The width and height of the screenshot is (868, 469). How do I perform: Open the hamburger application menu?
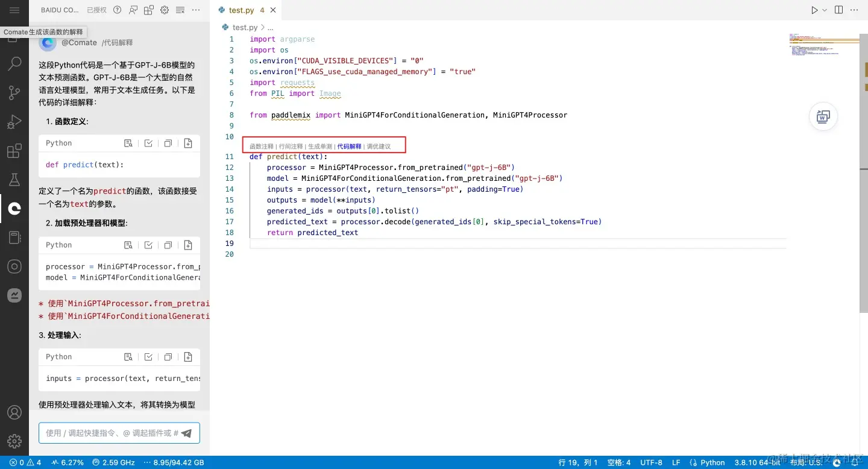click(x=14, y=10)
